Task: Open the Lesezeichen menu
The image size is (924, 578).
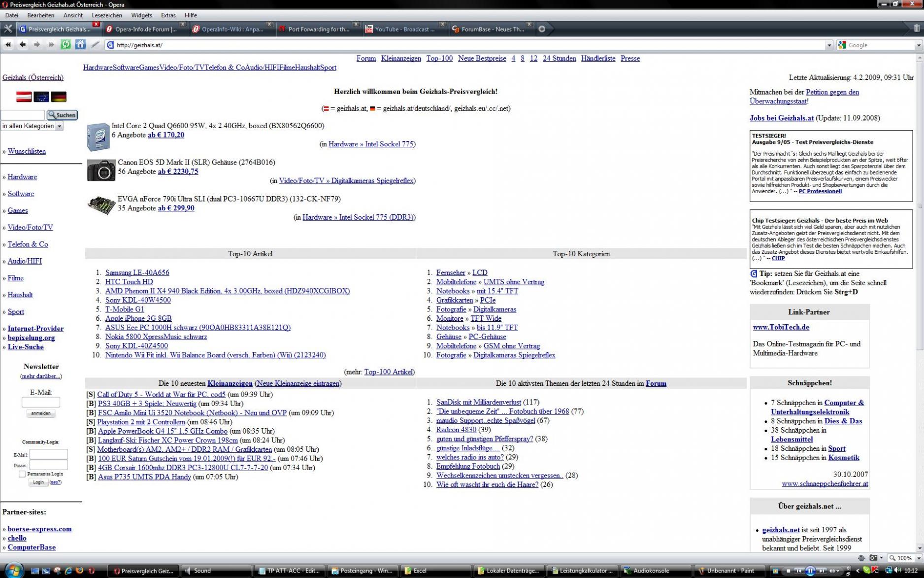Action: click(107, 15)
